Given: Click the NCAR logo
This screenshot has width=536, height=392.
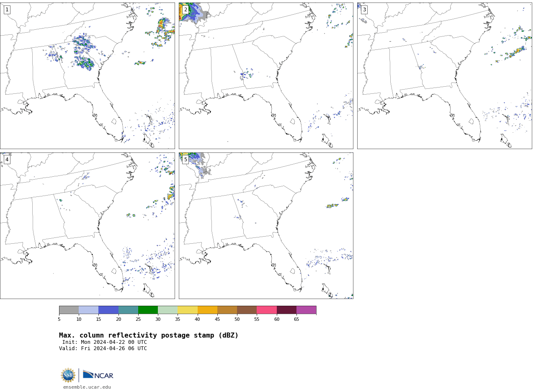Looking at the screenshot, I should 98,375.
